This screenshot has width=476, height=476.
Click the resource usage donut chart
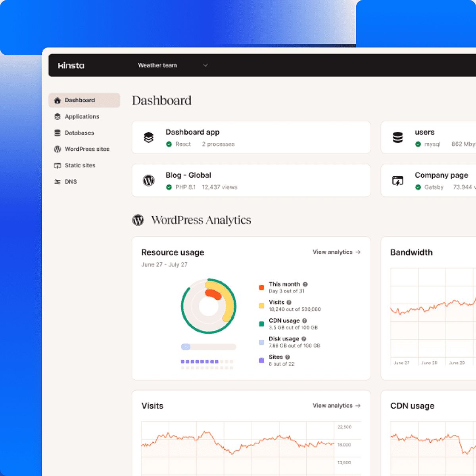tap(209, 306)
